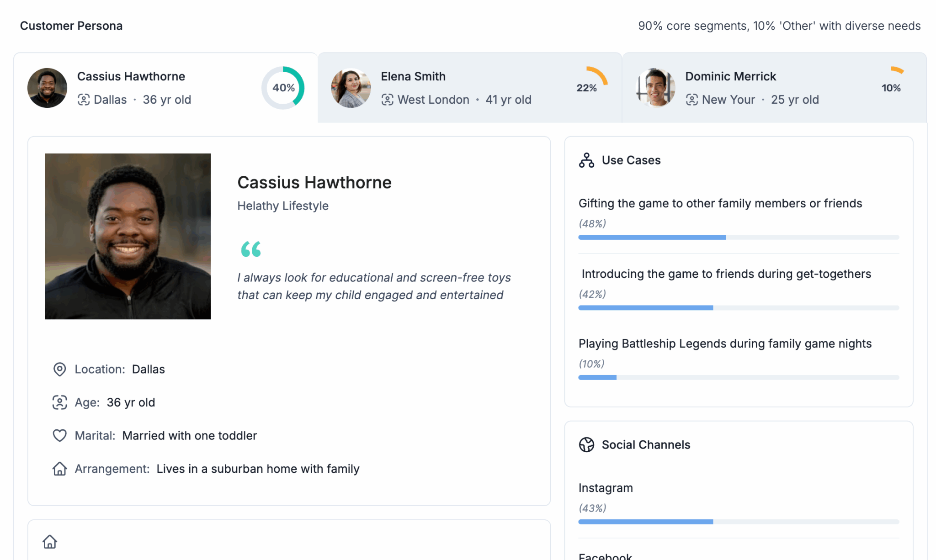The image size is (936, 560).
Task: Click the Social Channels globe icon
Action: (x=586, y=444)
